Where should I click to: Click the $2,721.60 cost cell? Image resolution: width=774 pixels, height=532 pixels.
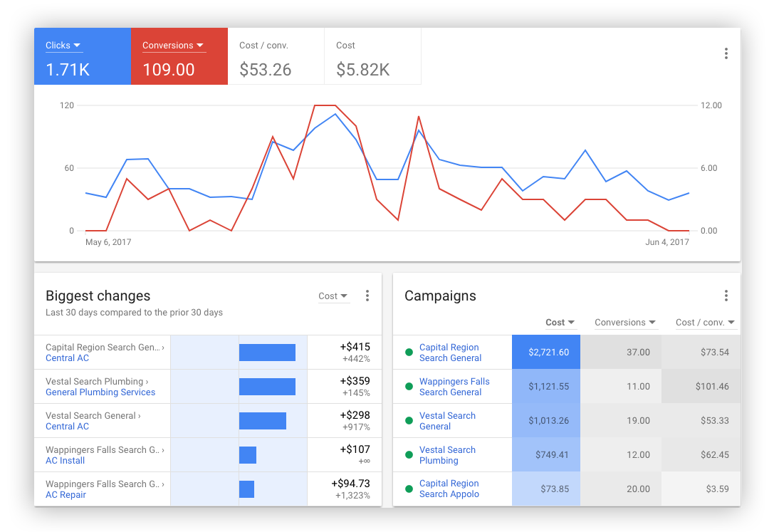546,353
